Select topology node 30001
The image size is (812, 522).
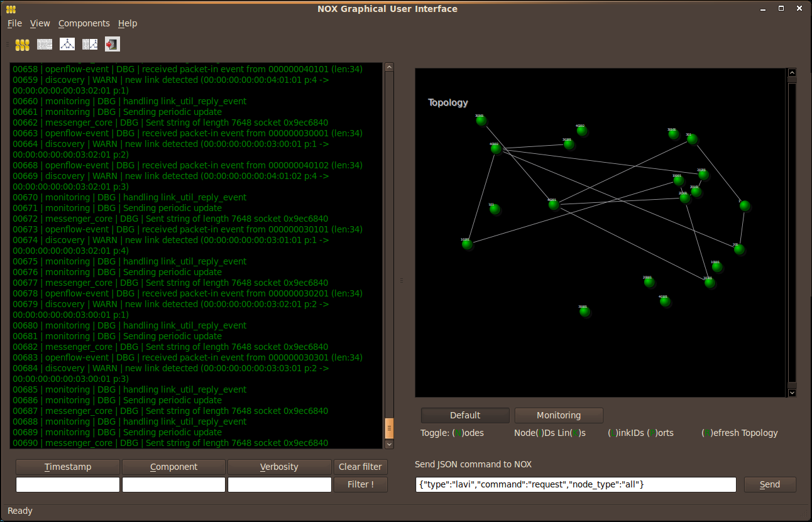pyautogui.click(x=584, y=311)
